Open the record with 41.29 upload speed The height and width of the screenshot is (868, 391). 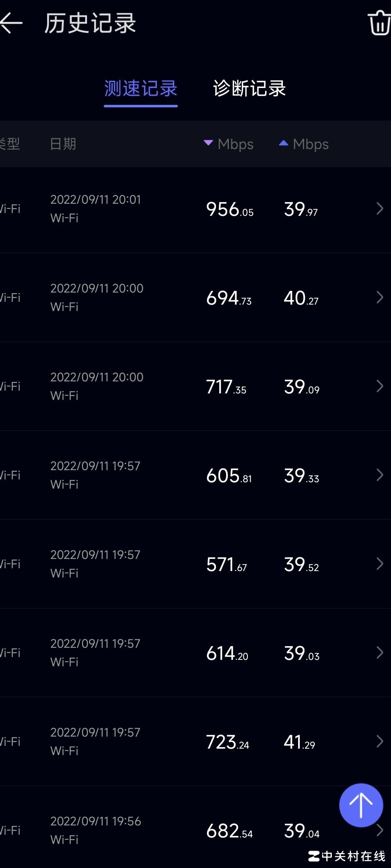[x=299, y=742]
